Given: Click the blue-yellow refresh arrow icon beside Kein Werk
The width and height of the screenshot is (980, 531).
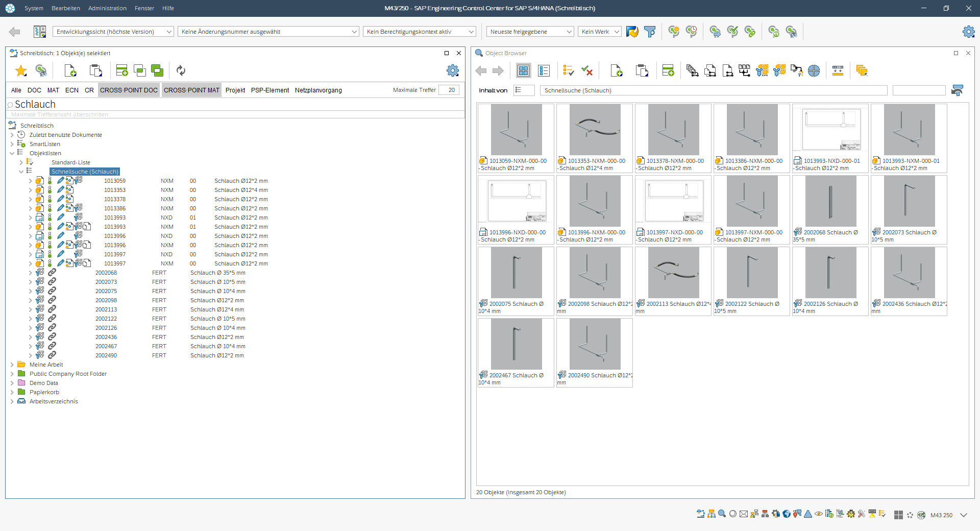Looking at the screenshot, I should (x=632, y=32).
